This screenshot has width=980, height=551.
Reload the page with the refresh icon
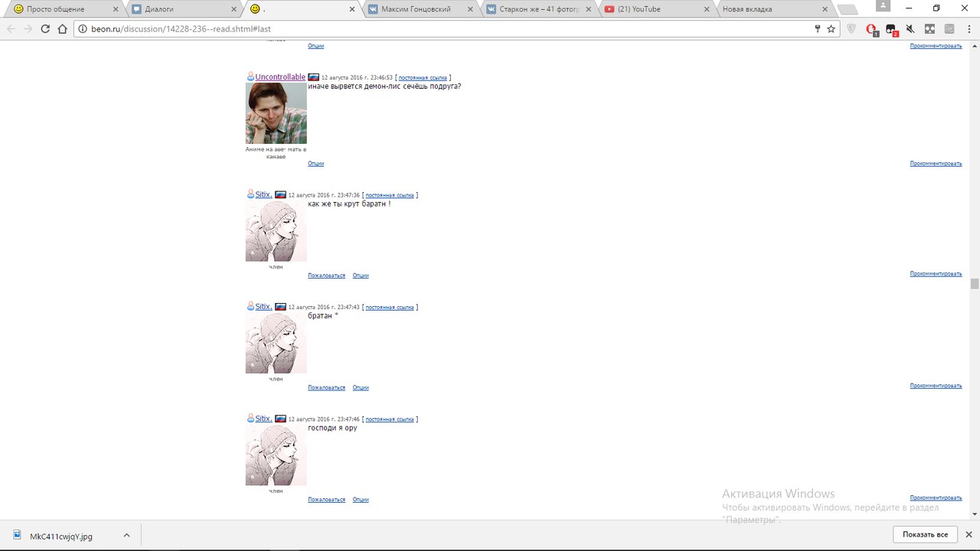pyautogui.click(x=45, y=29)
